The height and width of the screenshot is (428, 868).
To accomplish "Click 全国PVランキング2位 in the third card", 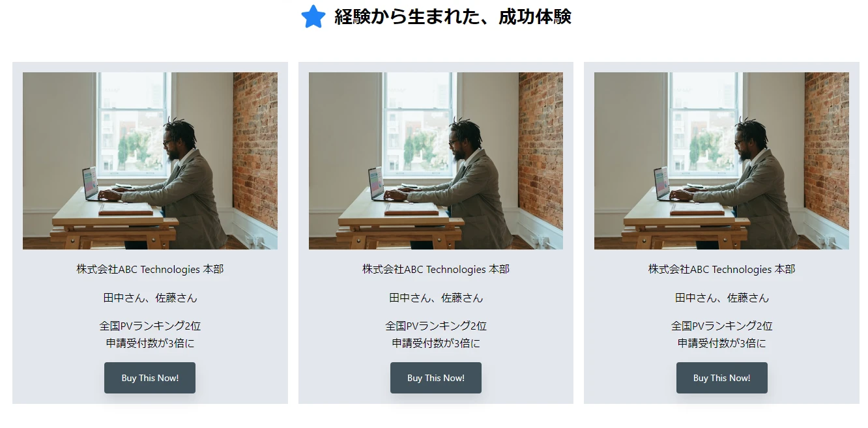I will pyautogui.click(x=722, y=326).
